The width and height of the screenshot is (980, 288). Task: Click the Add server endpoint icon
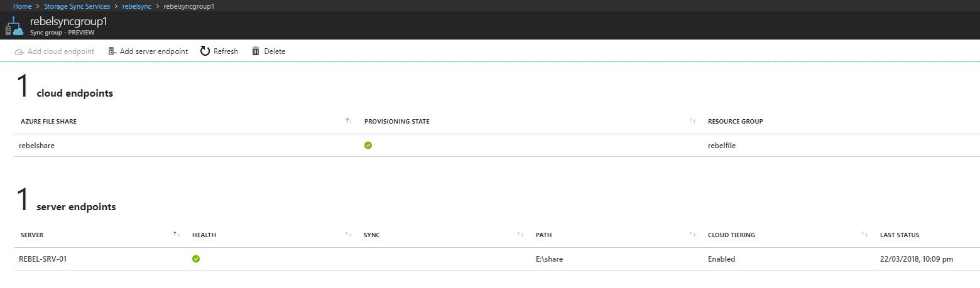112,51
